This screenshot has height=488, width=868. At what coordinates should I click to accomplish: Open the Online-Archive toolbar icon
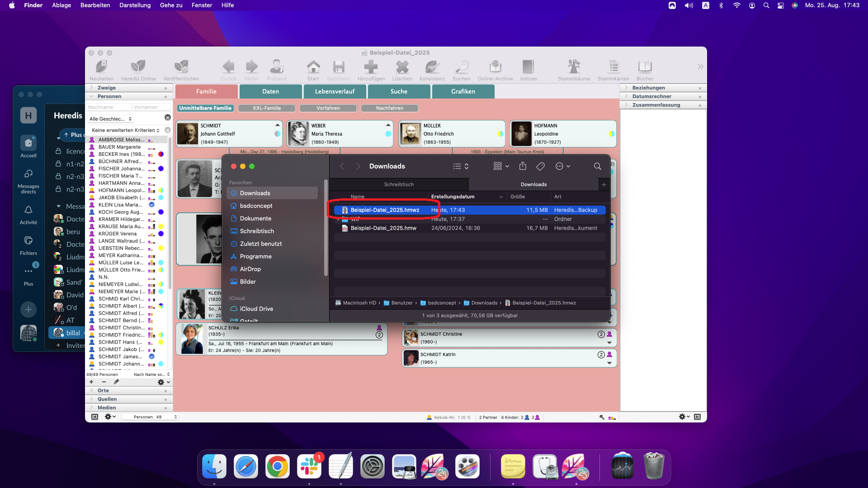pos(495,67)
